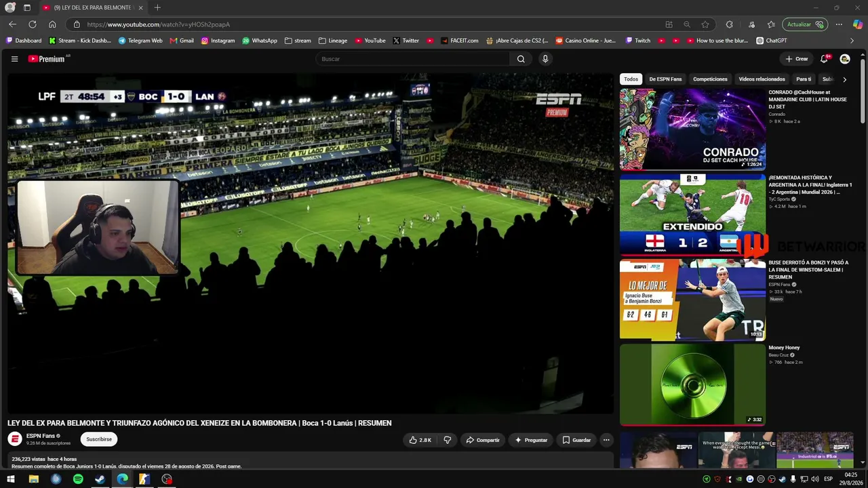The height and width of the screenshot is (488, 868).
Task: Open the Edge Copilot sidebar
Action: [858, 24]
